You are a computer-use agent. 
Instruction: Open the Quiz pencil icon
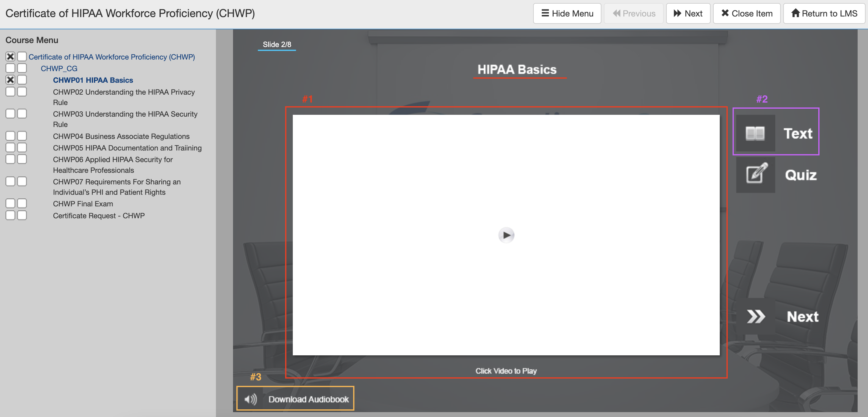[755, 175]
